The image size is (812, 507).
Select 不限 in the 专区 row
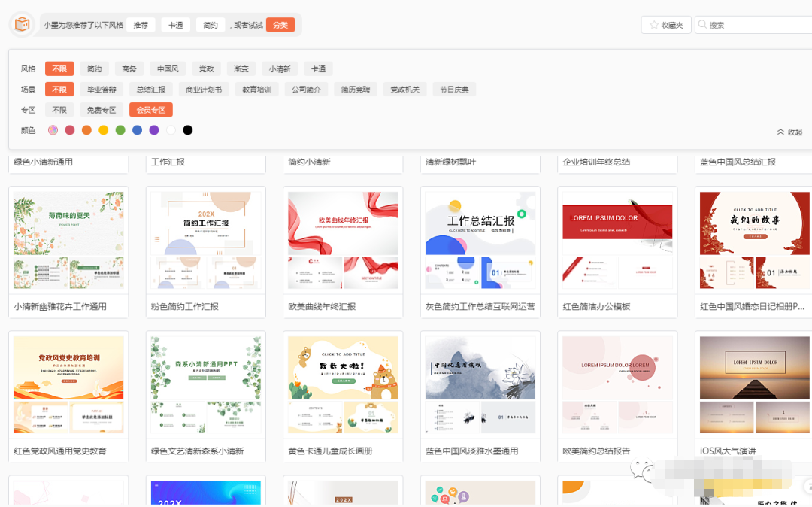click(59, 110)
